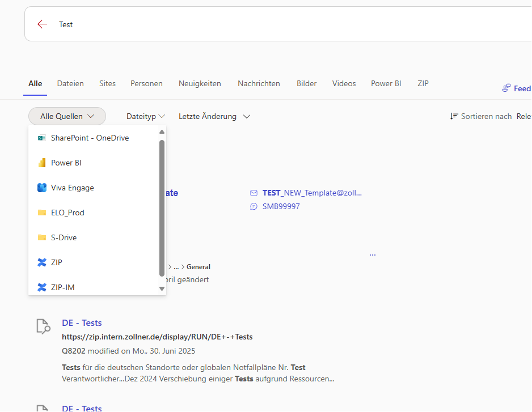532x412 pixels.
Task: Switch to the Videos tab
Action: 344,83
